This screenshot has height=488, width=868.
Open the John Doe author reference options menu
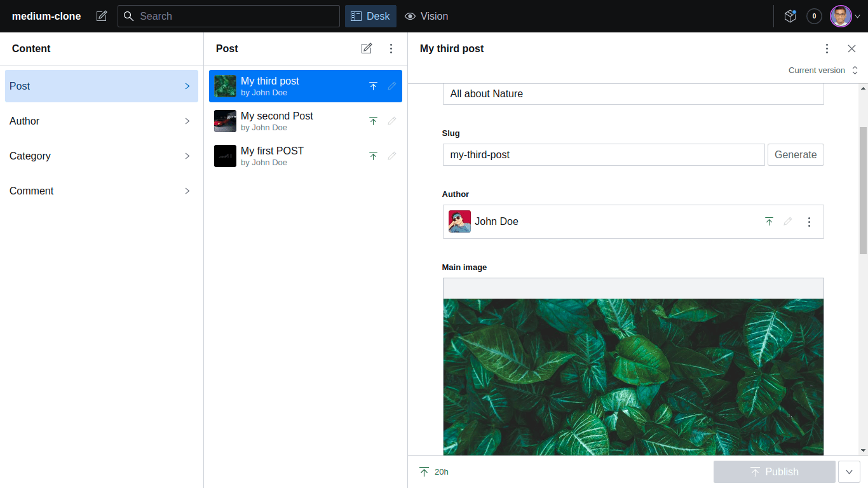[809, 222]
